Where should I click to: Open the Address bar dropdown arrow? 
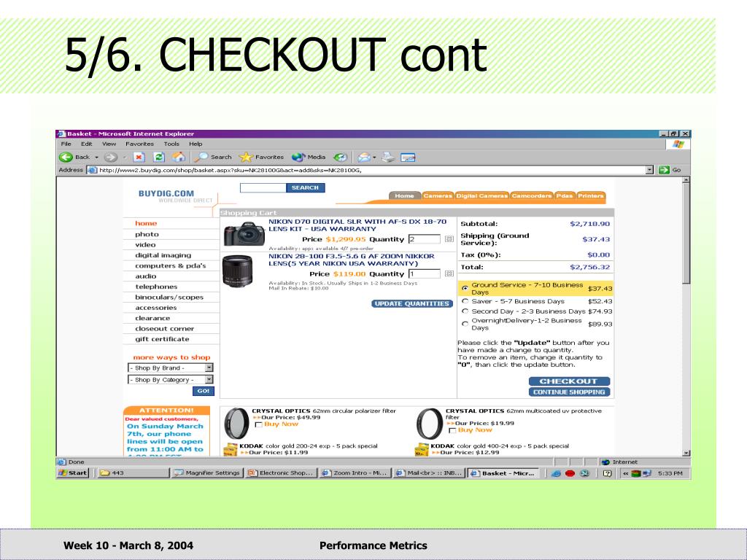click(649, 170)
